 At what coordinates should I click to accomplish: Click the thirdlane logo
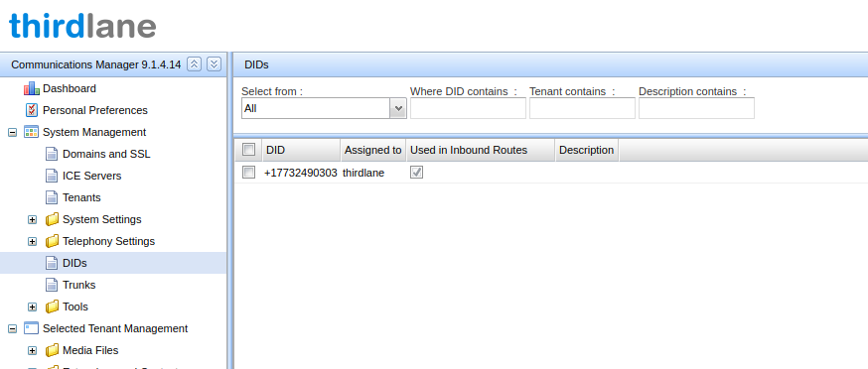click(82, 26)
